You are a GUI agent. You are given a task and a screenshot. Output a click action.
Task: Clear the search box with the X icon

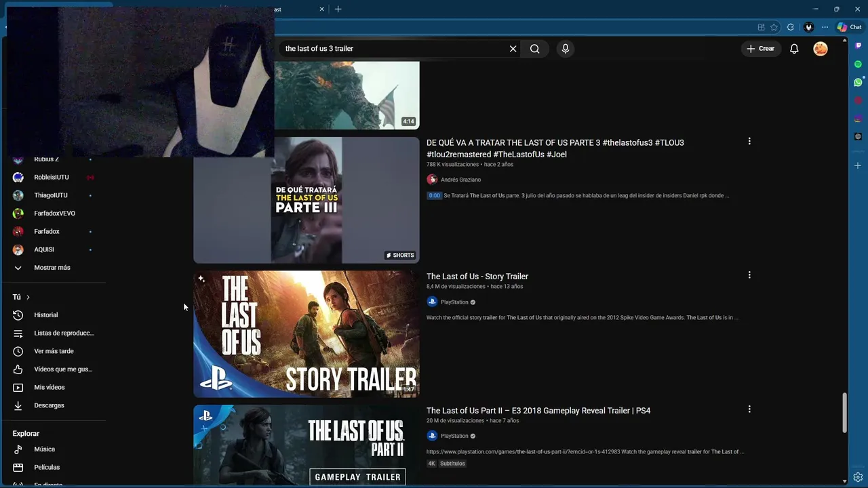click(x=513, y=49)
